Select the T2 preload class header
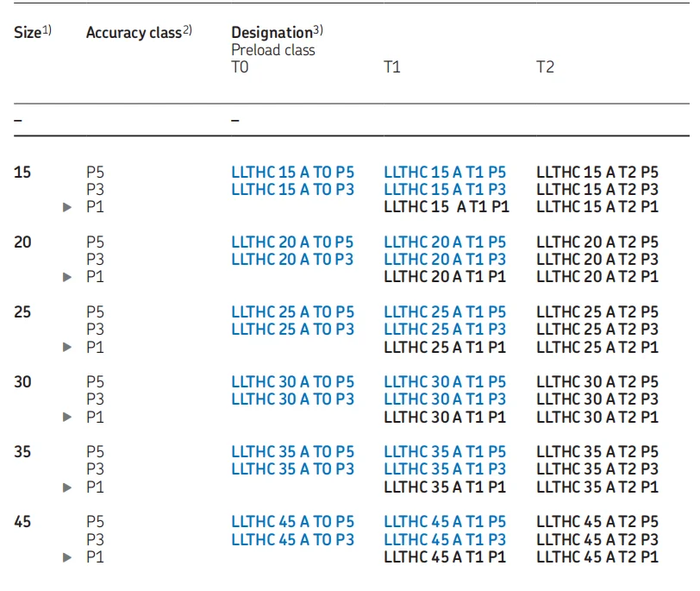 (x=545, y=67)
